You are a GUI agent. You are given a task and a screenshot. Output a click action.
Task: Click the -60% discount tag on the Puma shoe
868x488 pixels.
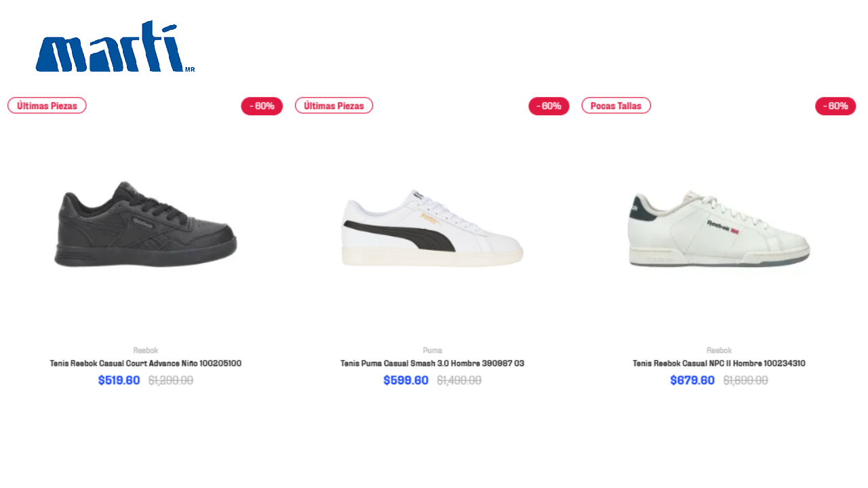[549, 106]
